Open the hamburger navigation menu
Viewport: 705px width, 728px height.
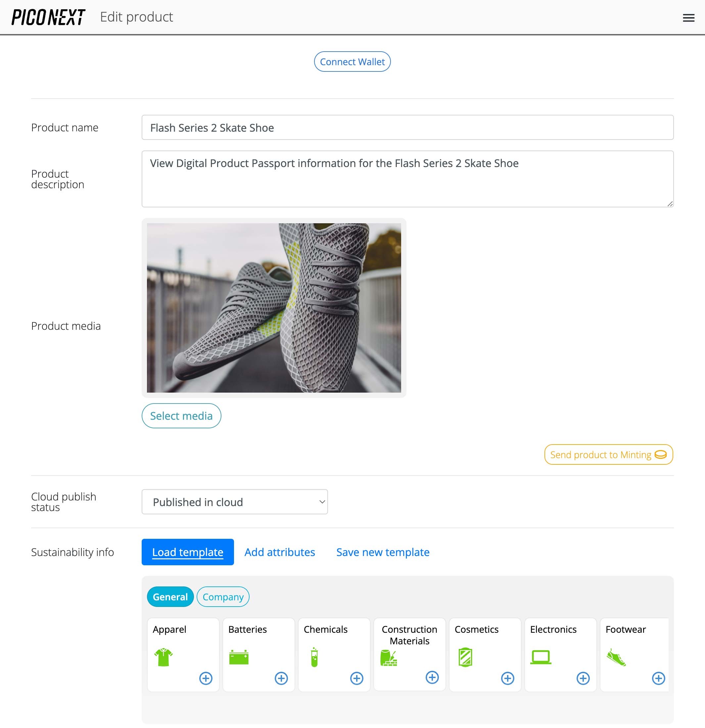(689, 17)
